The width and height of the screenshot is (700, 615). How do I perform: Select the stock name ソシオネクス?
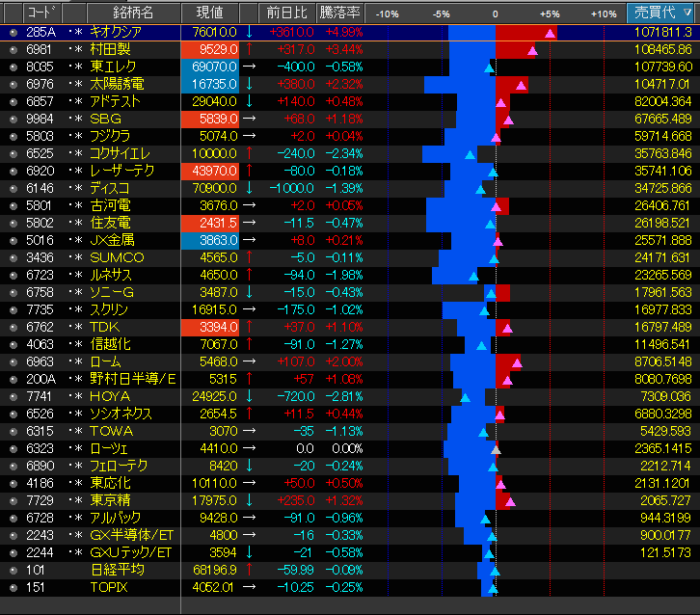coord(121,414)
